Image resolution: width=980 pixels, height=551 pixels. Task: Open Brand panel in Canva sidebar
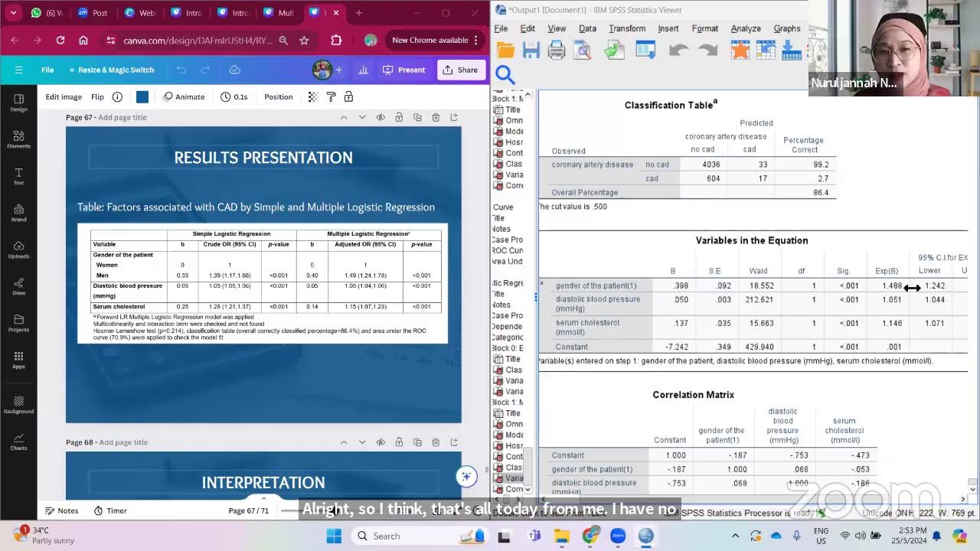coord(18,213)
